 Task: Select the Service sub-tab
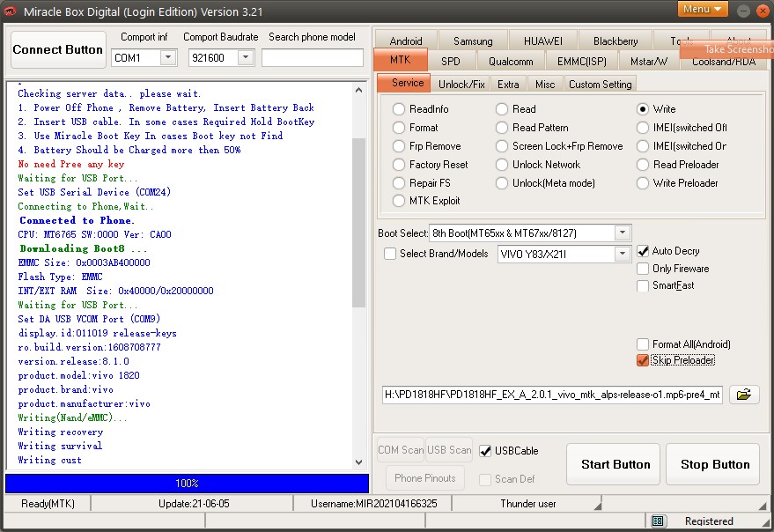(404, 83)
